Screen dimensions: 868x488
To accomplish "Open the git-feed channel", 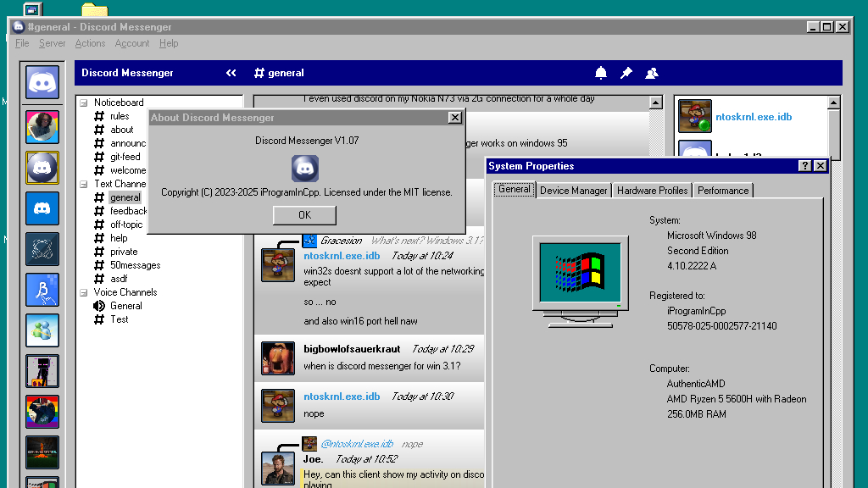I will click(125, 157).
